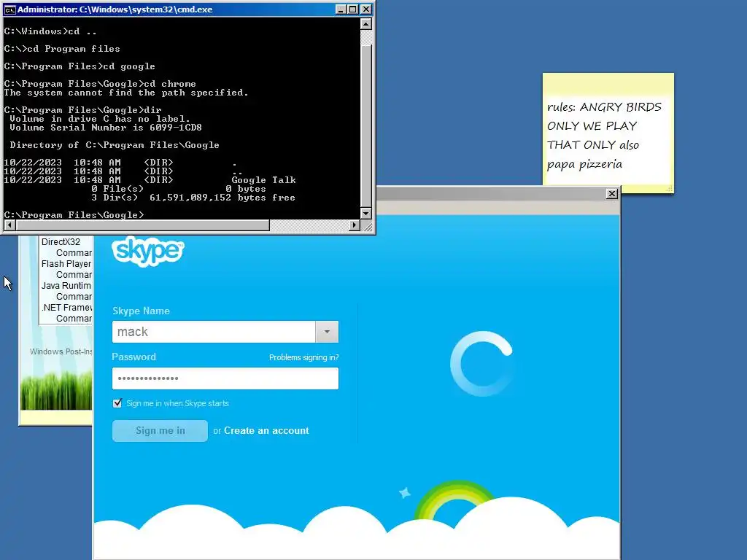Click the Skype Password field
The height and width of the screenshot is (560, 747).
click(225, 378)
